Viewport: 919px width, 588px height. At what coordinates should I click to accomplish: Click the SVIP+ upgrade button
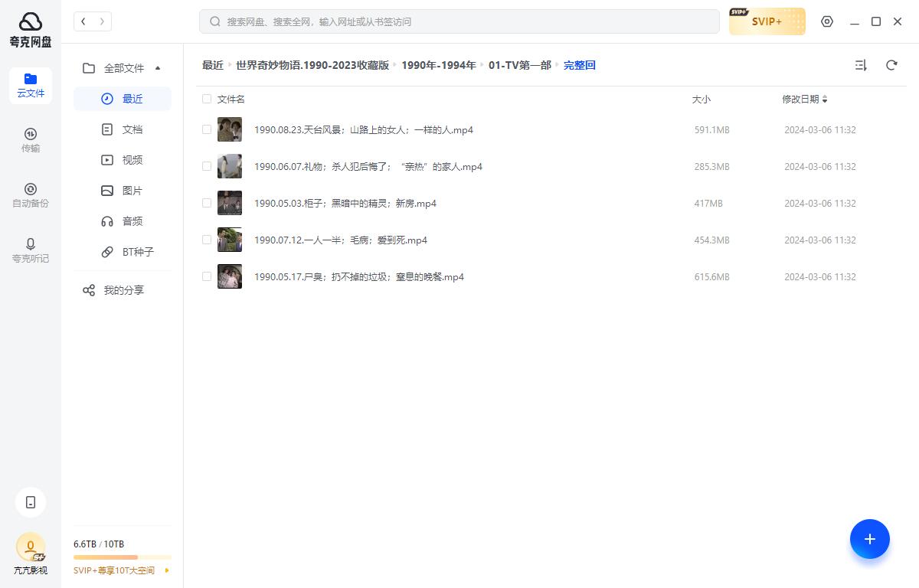point(767,21)
